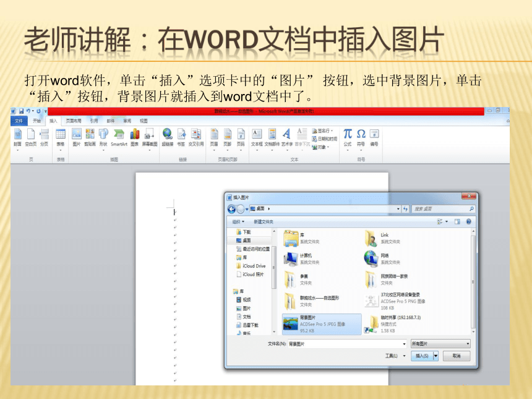Open the 文件名 filename history dropdown
532x399 pixels.
pyautogui.click(x=404, y=344)
